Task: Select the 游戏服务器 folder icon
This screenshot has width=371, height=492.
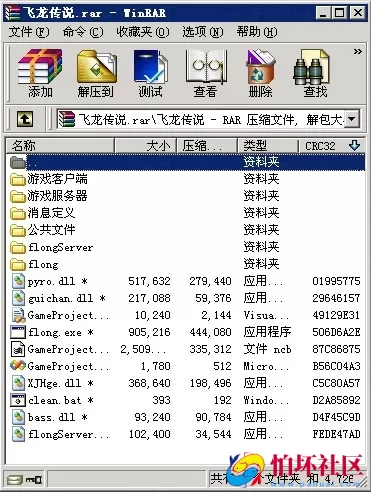Action: (18, 197)
